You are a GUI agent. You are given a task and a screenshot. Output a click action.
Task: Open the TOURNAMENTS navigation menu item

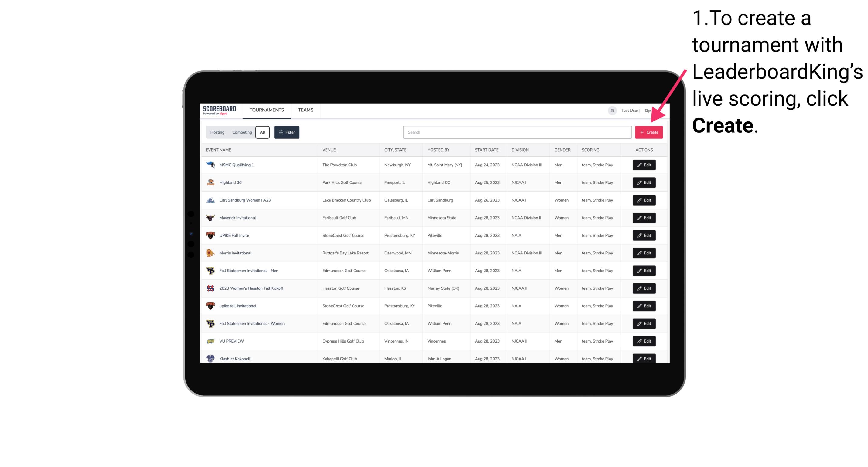266,110
